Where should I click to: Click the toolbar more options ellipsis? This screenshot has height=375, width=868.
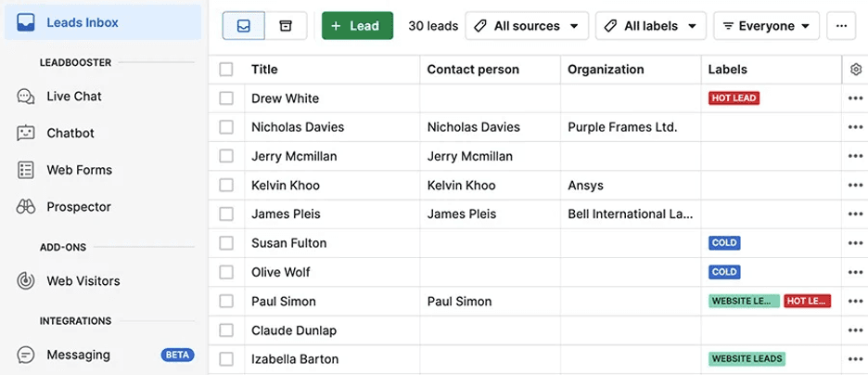[841, 26]
